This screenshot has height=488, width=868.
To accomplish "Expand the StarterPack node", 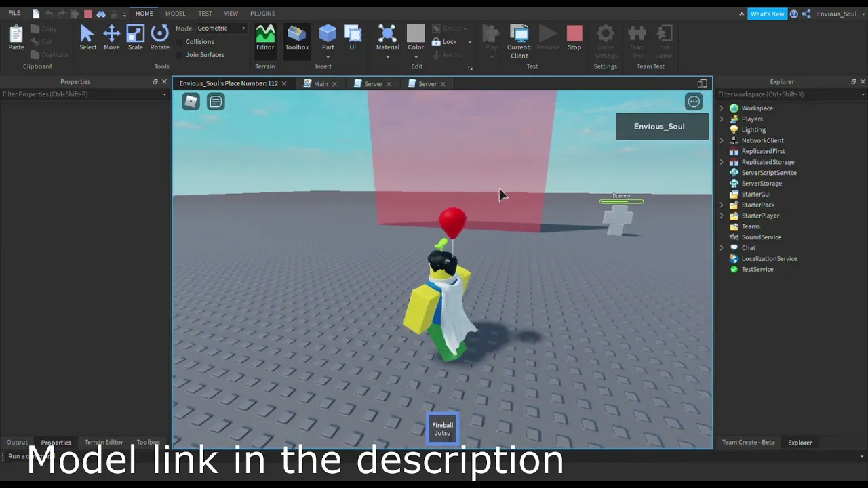I will click(x=722, y=205).
